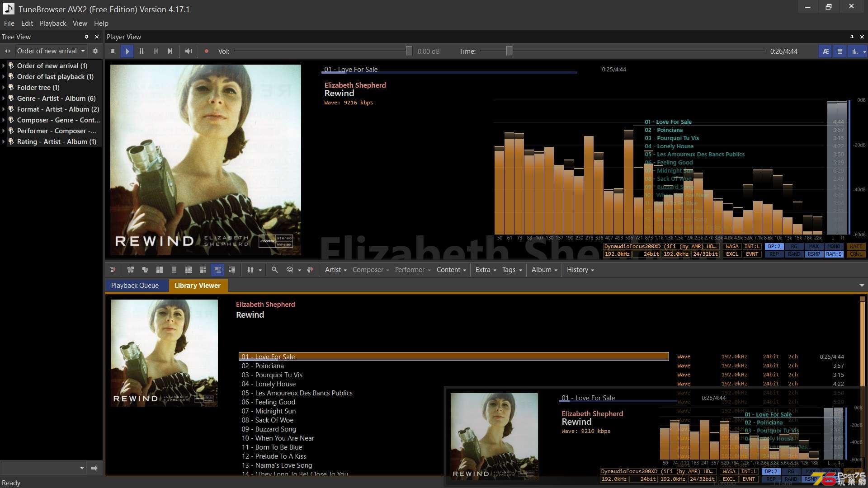Pin the Tree View panel

coord(86,37)
